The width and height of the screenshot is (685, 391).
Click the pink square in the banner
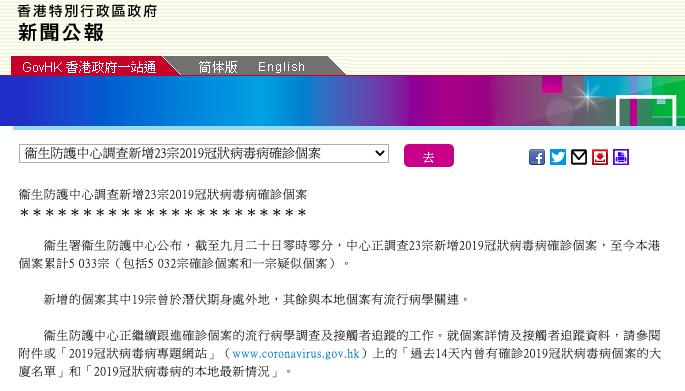552,84
